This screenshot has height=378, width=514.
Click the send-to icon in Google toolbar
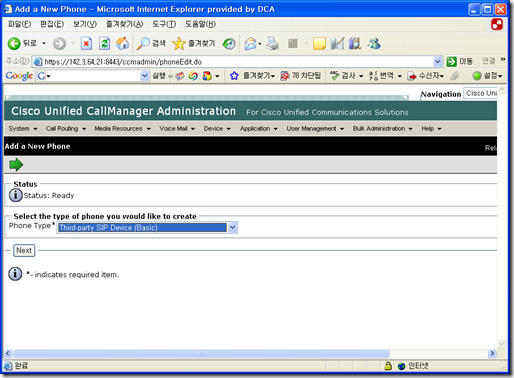[412, 76]
